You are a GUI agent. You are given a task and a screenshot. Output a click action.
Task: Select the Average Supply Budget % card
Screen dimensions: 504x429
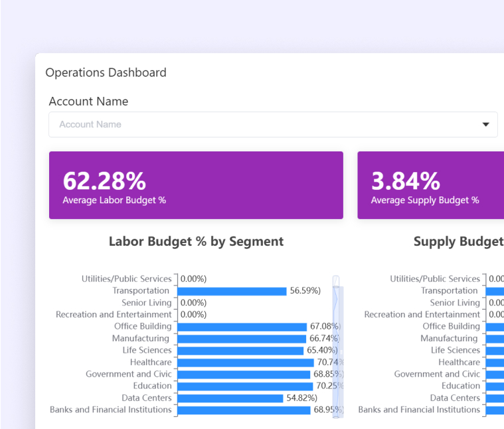(x=431, y=185)
